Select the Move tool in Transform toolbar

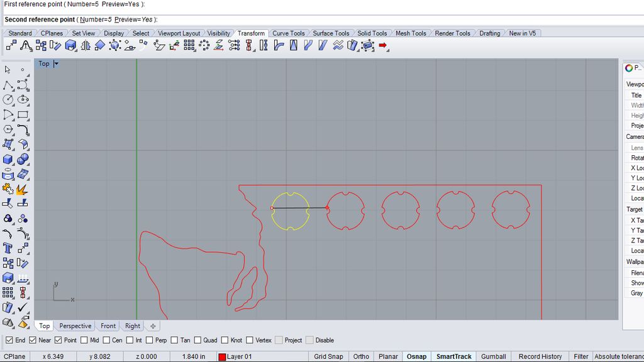(11, 45)
